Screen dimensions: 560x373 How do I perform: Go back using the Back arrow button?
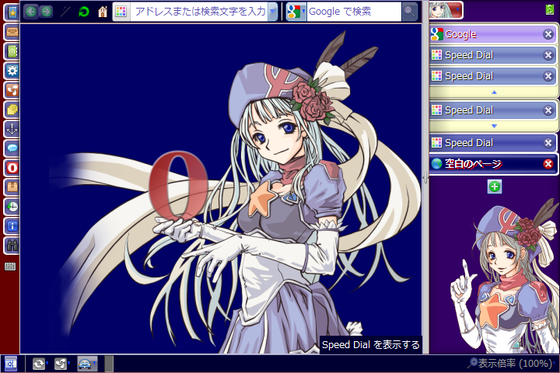(31, 12)
